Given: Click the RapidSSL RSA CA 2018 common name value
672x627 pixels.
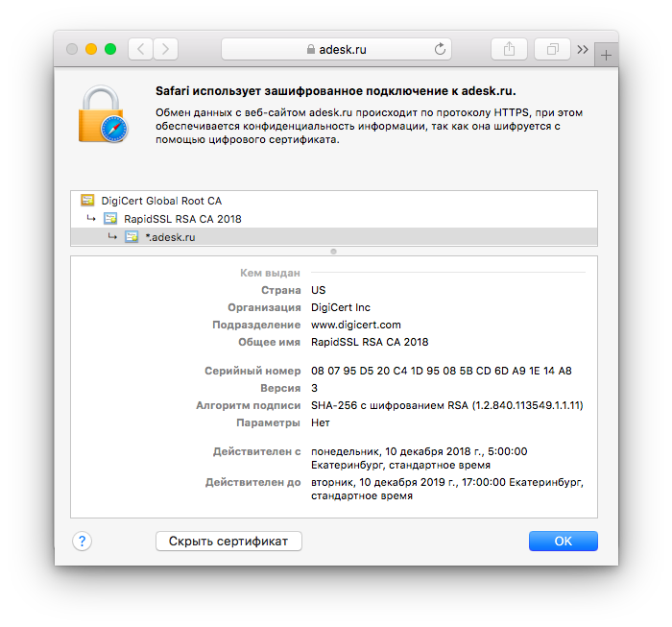Looking at the screenshot, I should point(370,342).
